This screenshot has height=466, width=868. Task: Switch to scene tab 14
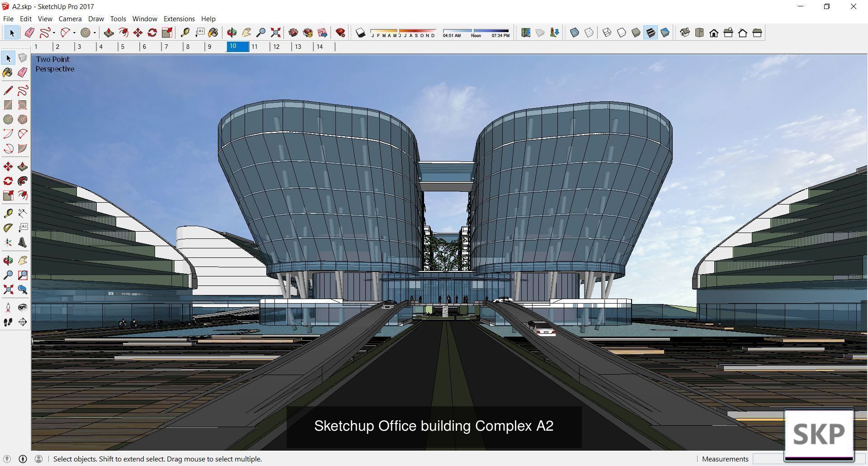point(324,47)
